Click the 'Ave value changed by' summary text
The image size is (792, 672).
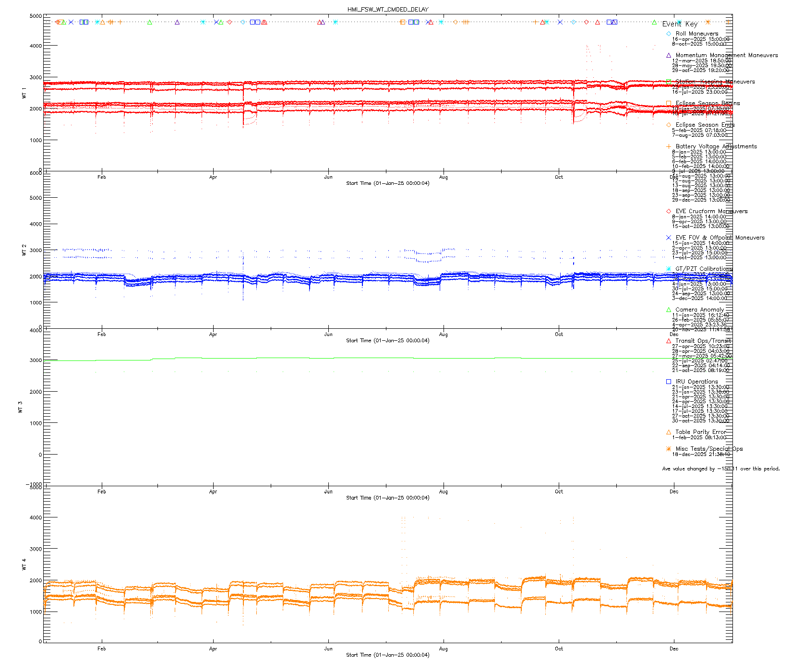click(x=720, y=469)
